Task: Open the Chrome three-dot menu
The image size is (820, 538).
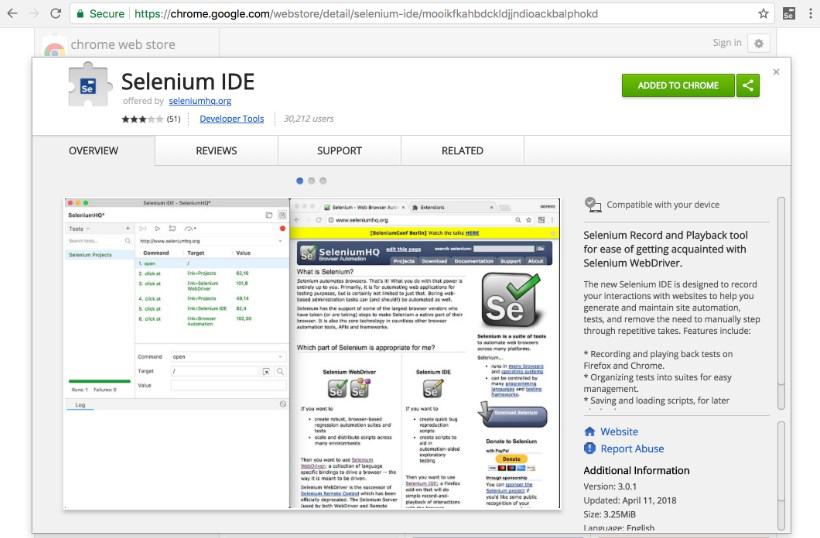Action: click(x=811, y=14)
